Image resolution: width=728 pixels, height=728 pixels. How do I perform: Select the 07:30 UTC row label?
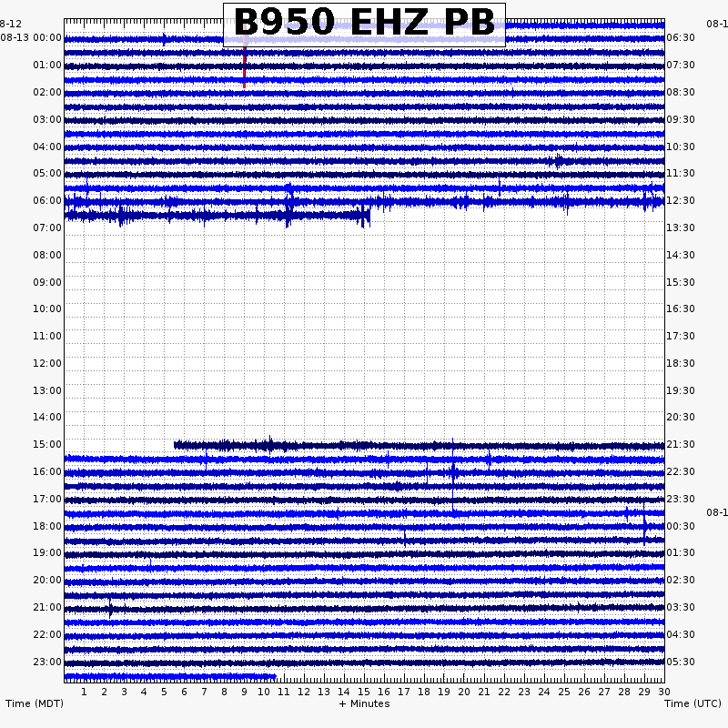[x=681, y=65]
